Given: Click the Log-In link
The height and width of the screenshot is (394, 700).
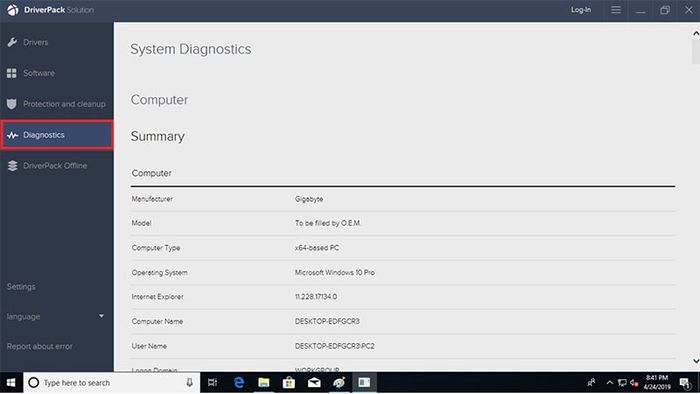Looking at the screenshot, I should (x=581, y=10).
